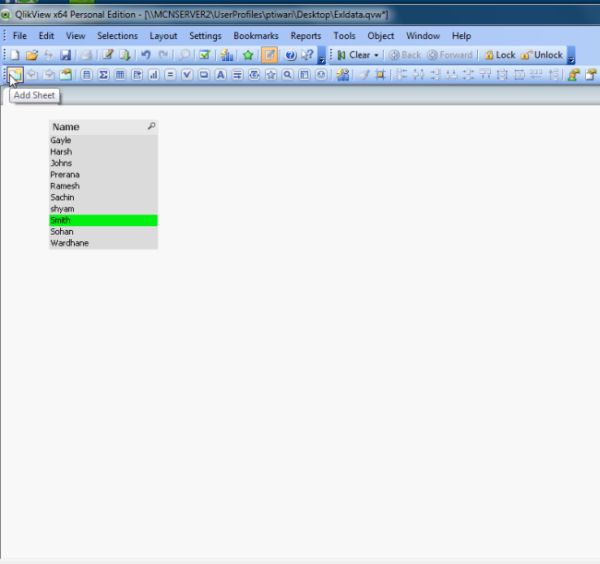
Task: Open the File menu
Action: click(x=20, y=36)
